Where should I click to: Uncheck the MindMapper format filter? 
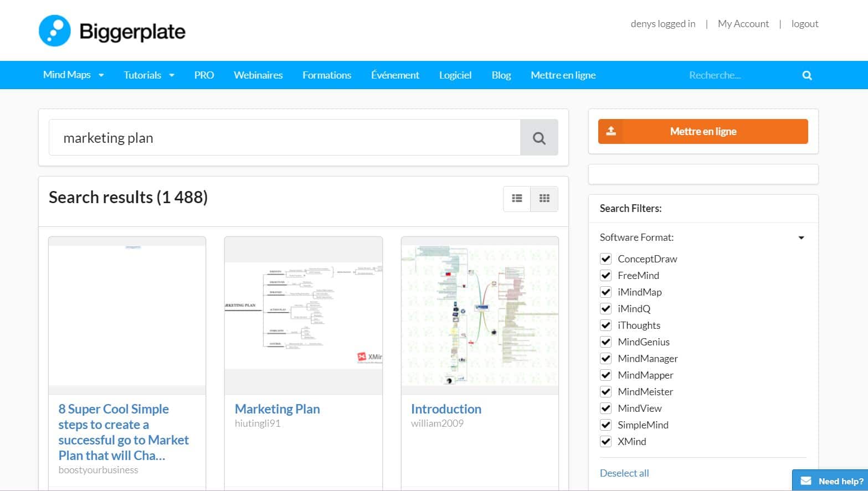pos(605,375)
